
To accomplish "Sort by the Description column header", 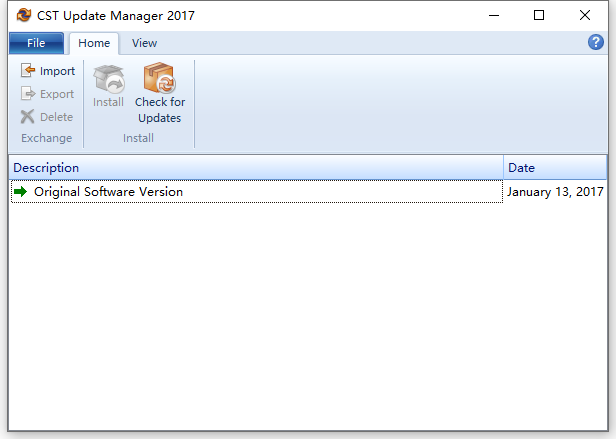I will 256,168.
